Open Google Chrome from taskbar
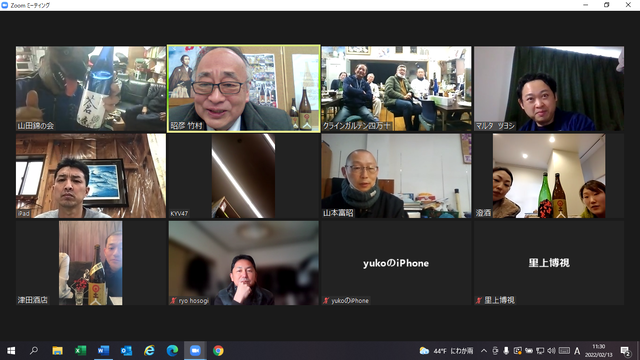The width and height of the screenshot is (640, 360). pyautogui.click(x=218, y=351)
